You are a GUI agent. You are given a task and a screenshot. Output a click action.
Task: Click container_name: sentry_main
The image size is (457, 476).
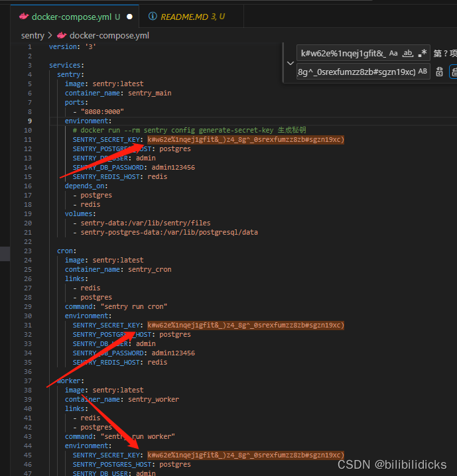point(118,93)
